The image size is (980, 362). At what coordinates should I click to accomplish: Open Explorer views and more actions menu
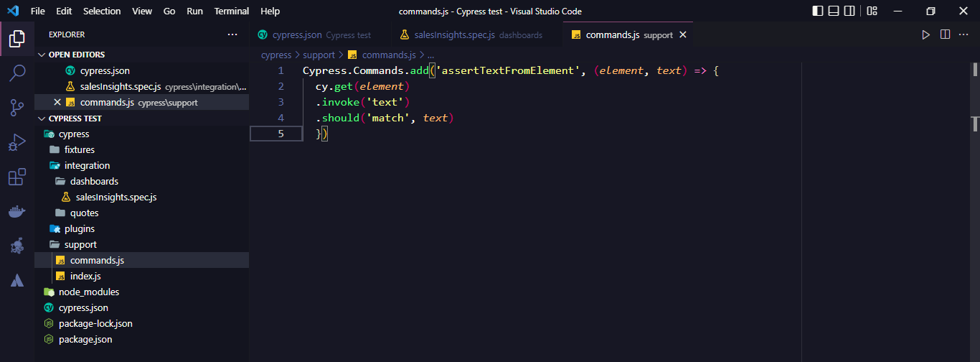232,34
